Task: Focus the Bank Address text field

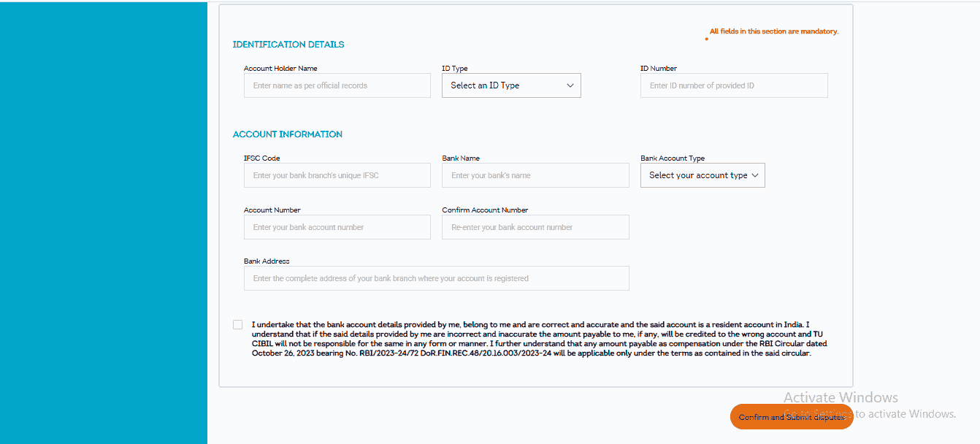Action: tap(436, 278)
